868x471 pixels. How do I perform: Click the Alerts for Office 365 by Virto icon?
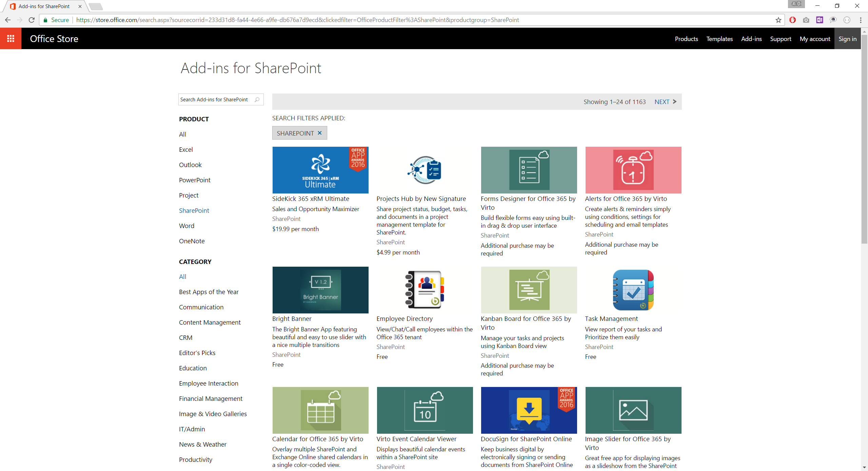(x=633, y=170)
